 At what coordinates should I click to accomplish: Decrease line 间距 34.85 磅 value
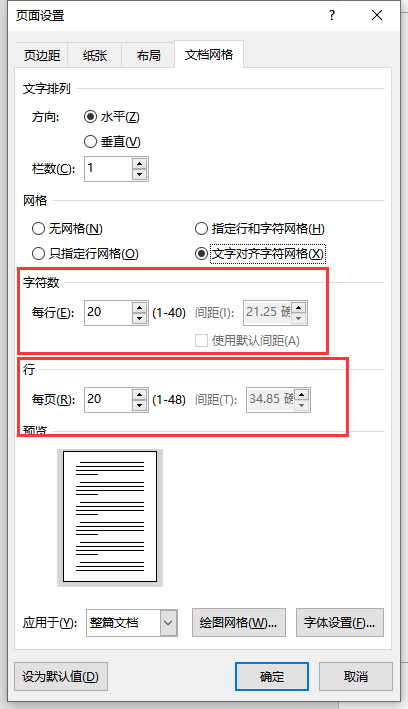(302, 405)
